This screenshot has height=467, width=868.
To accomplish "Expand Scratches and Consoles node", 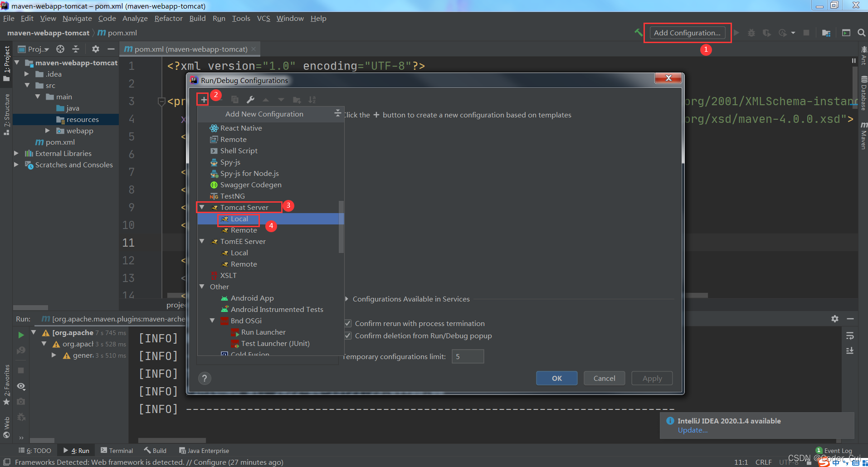I will click(x=16, y=165).
